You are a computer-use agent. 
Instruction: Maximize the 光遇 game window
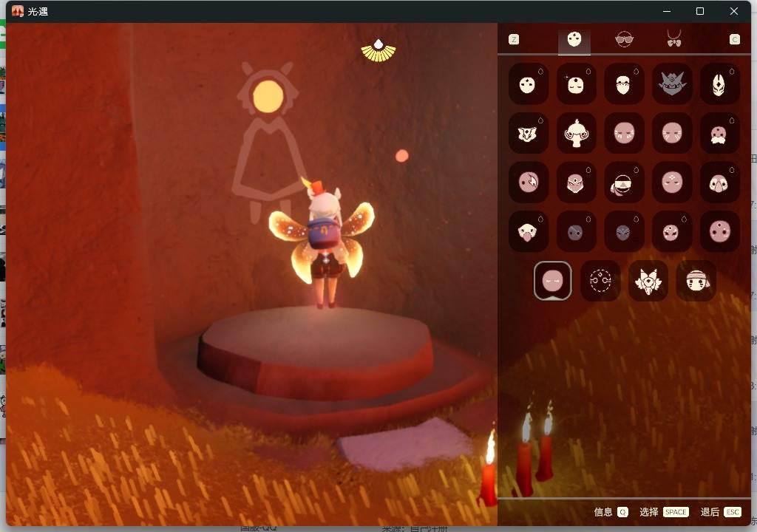[x=700, y=11]
